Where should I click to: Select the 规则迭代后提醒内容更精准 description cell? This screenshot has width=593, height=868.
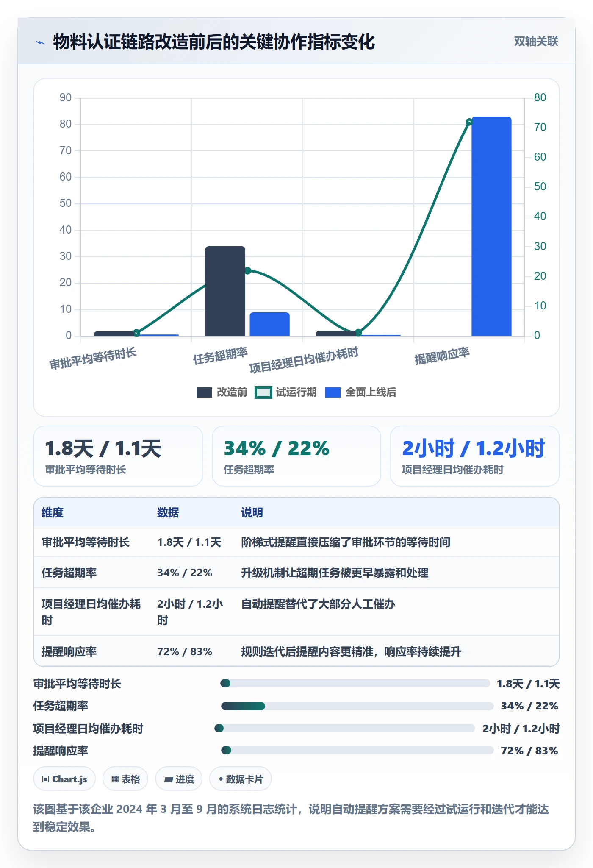click(351, 651)
